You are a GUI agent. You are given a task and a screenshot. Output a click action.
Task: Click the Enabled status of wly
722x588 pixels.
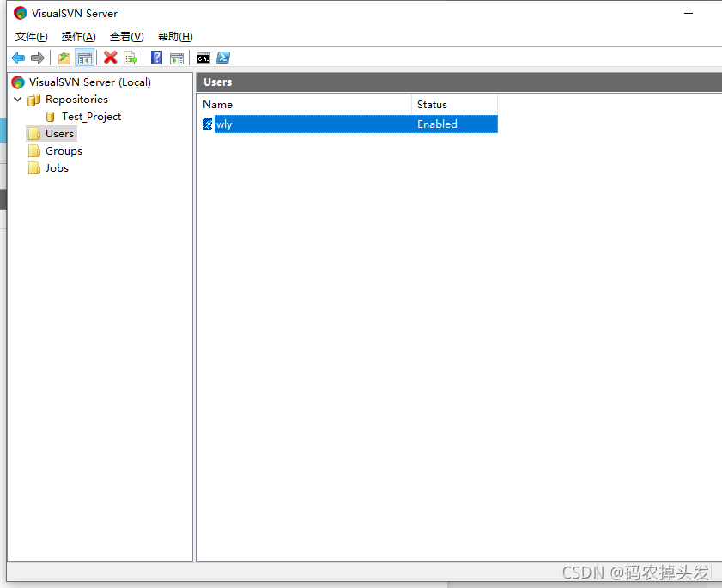437,124
